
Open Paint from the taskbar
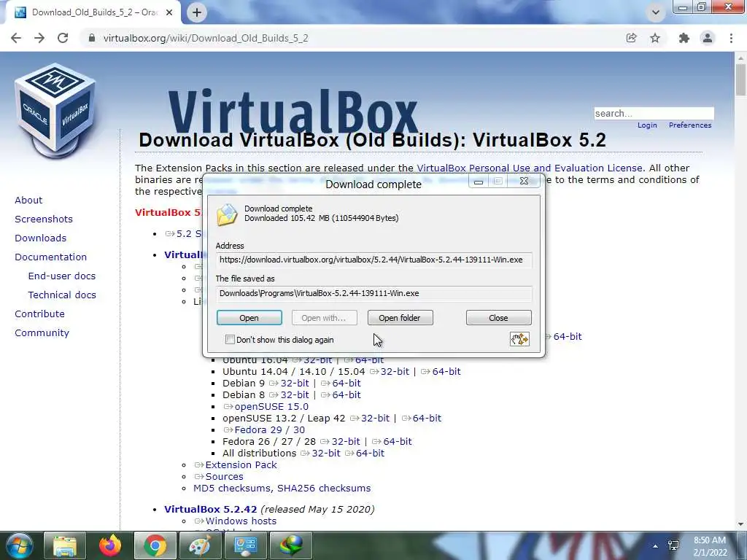pos(200,545)
